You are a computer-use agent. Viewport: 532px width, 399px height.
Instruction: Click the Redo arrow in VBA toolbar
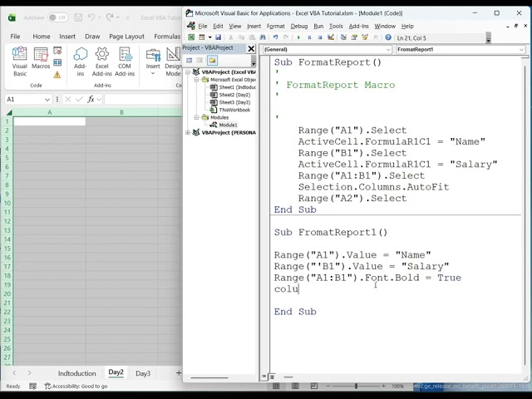286,37
